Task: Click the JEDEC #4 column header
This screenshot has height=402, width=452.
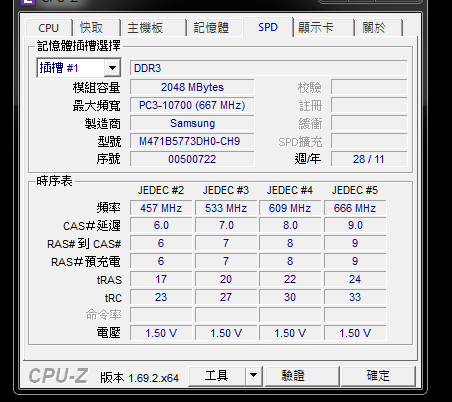Action: pos(290,190)
